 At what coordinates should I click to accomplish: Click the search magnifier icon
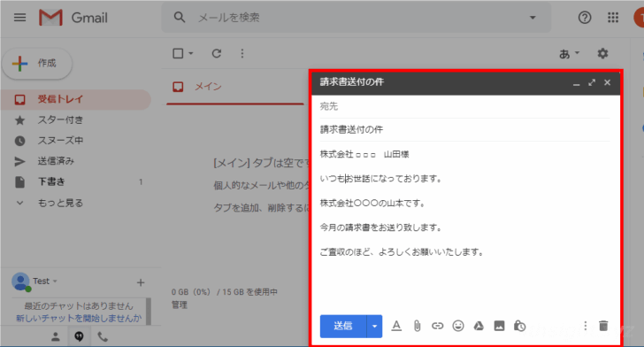coord(180,18)
